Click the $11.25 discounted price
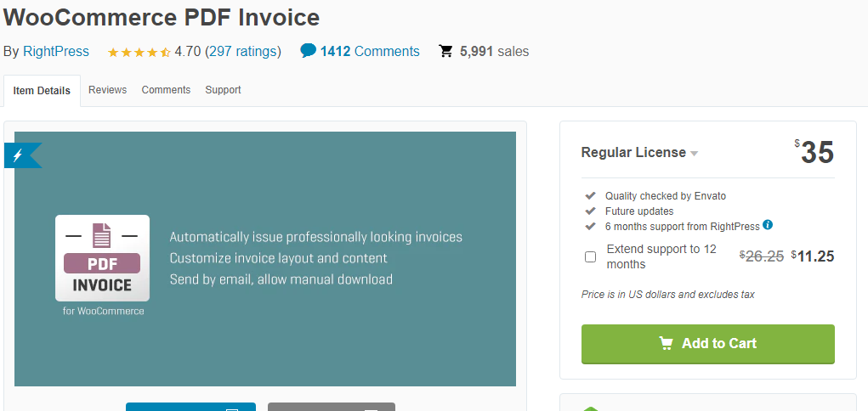The width and height of the screenshot is (868, 411). pos(813,256)
